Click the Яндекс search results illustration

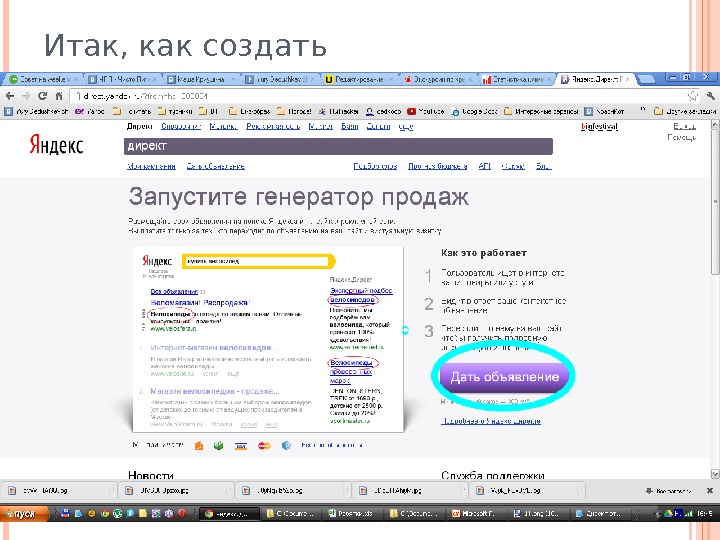[268, 339]
